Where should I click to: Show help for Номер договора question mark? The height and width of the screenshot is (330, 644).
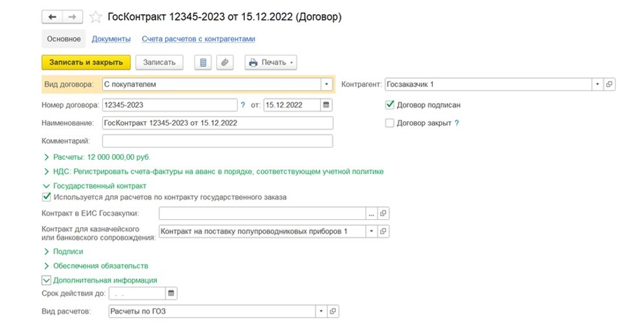[243, 105]
